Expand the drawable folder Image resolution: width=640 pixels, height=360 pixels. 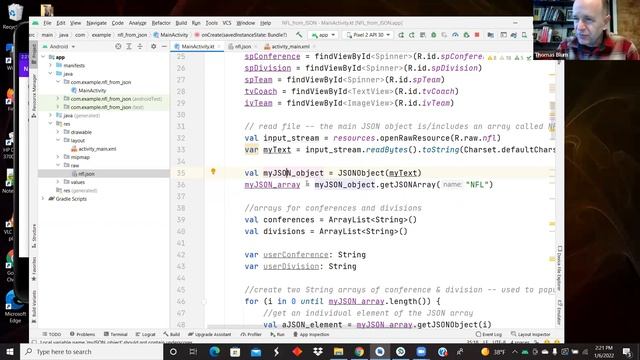pyautogui.click(x=58, y=132)
